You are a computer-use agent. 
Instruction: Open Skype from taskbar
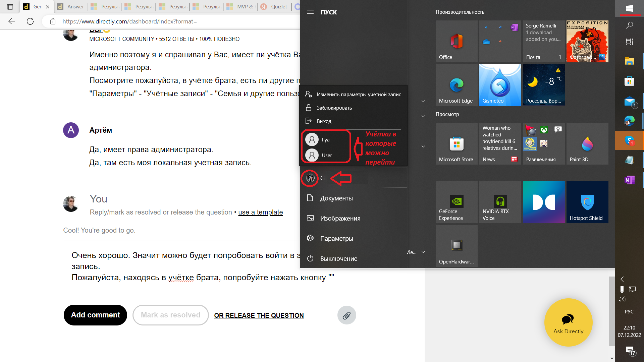coord(630,140)
